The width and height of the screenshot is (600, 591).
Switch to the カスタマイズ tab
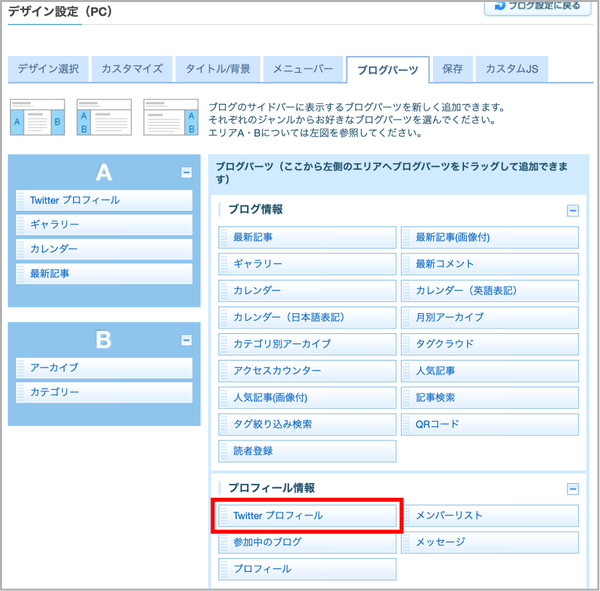click(132, 69)
